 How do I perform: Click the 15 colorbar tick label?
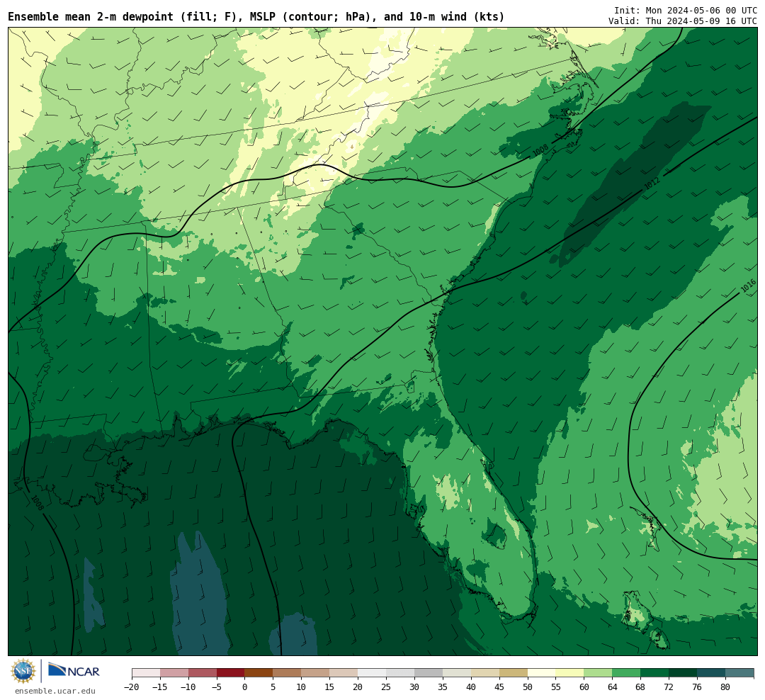click(x=330, y=687)
